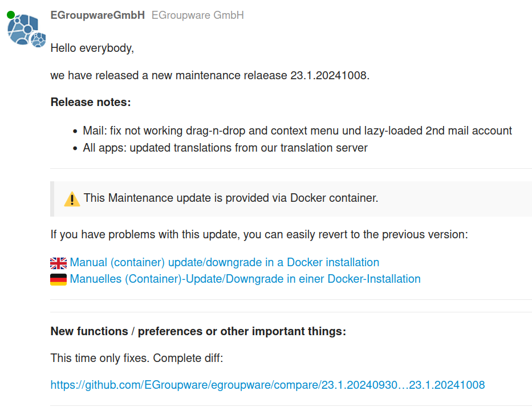Screen dimensions: 532x415
Task: Click the yellow warning triangle icon
Action: (x=72, y=199)
